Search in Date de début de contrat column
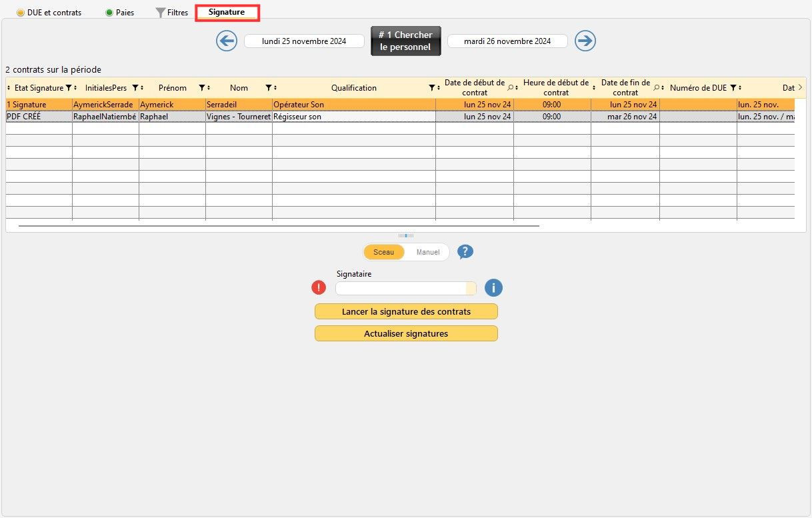 click(x=511, y=88)
